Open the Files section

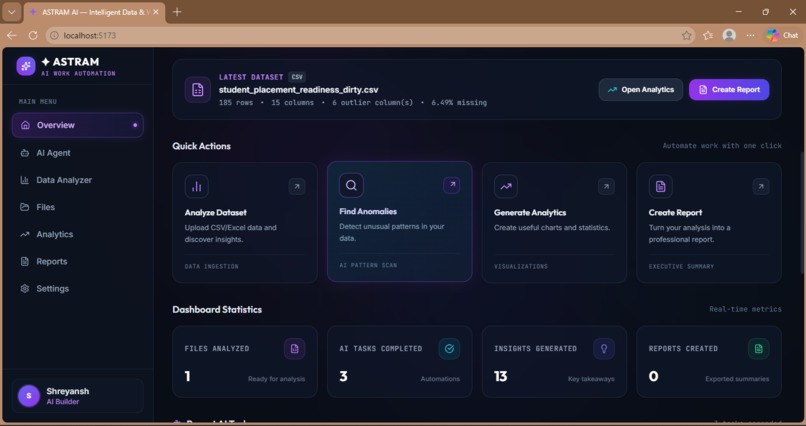coord(78,207)
